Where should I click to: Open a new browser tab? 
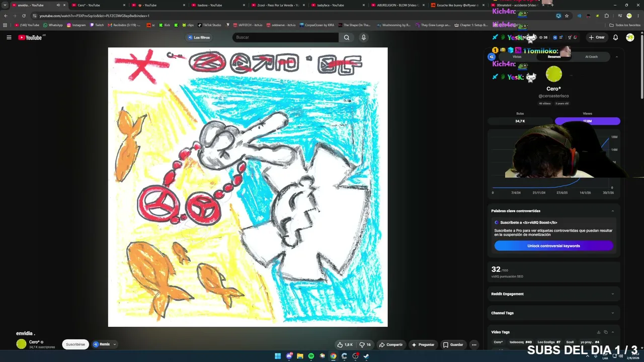tap(552, 5)
